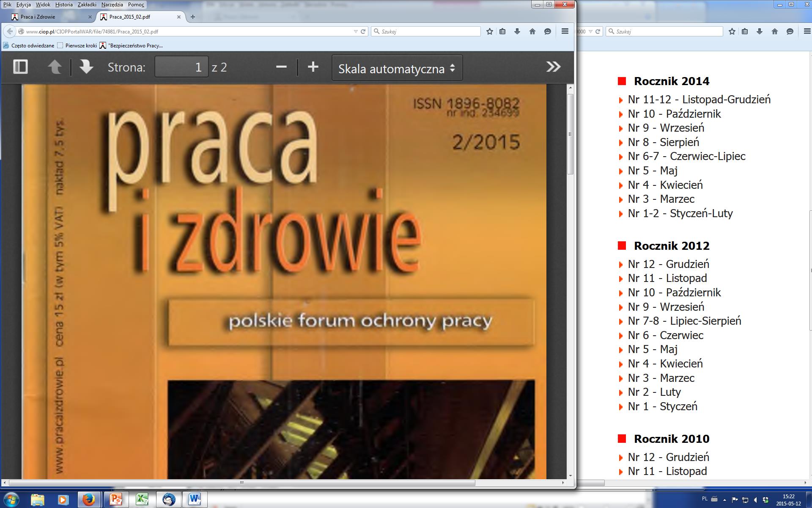The width and height of the screenshot is (812, 508).
Task: Open Nr 1 - Styczeń of Rocznik 2012
Action: [x=662, y=406]
